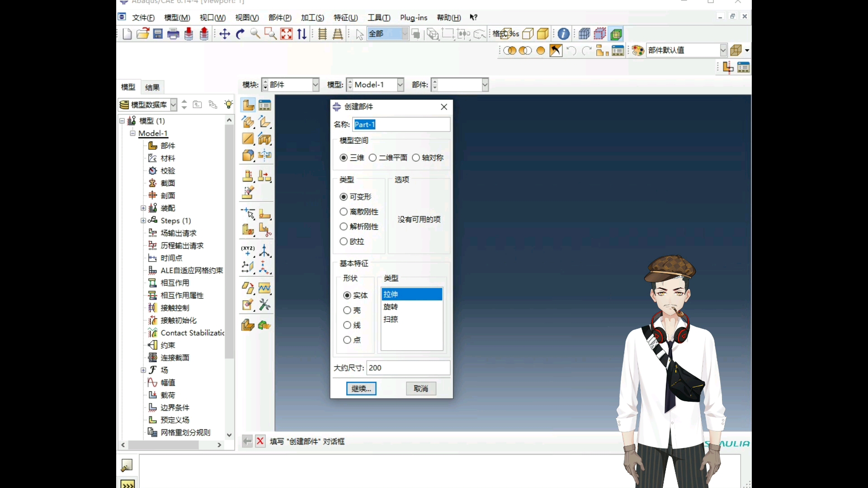
Task: Click the Auto-fit view icon
Action: point(287,34)
